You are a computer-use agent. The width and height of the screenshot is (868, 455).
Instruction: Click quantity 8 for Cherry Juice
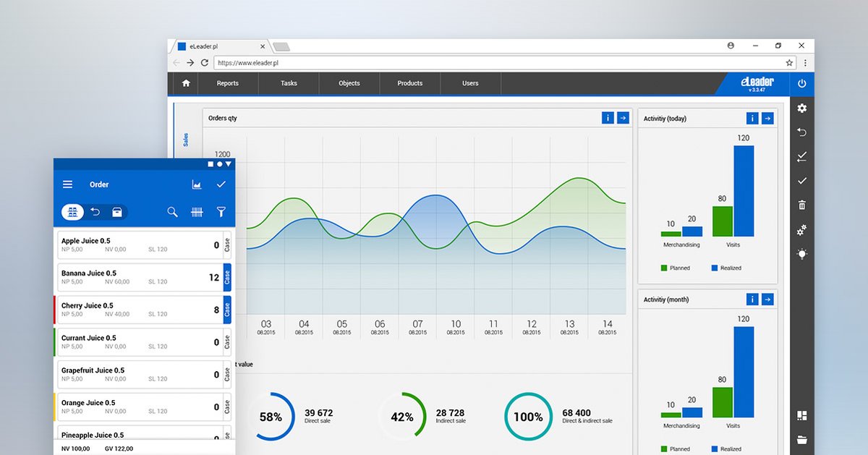(216, 310)
